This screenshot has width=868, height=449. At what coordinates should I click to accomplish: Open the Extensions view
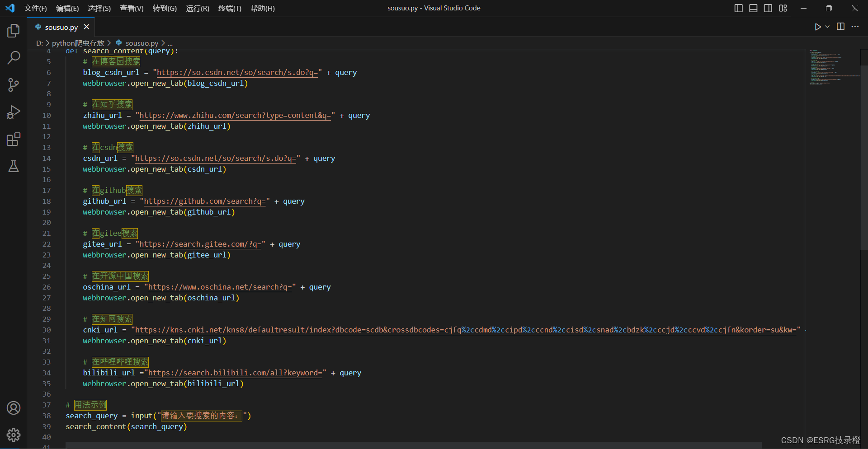pyautogui.click(x=14, y=139)
